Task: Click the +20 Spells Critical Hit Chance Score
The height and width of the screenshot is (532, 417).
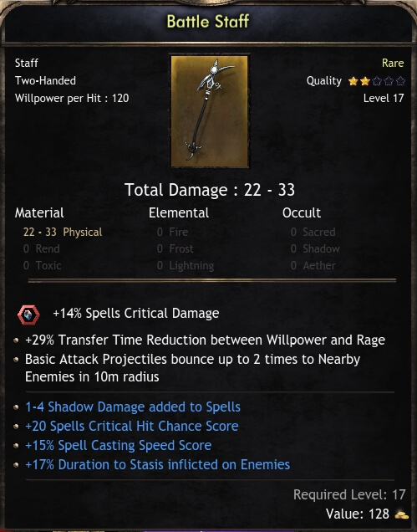Action: pos(132,426)
